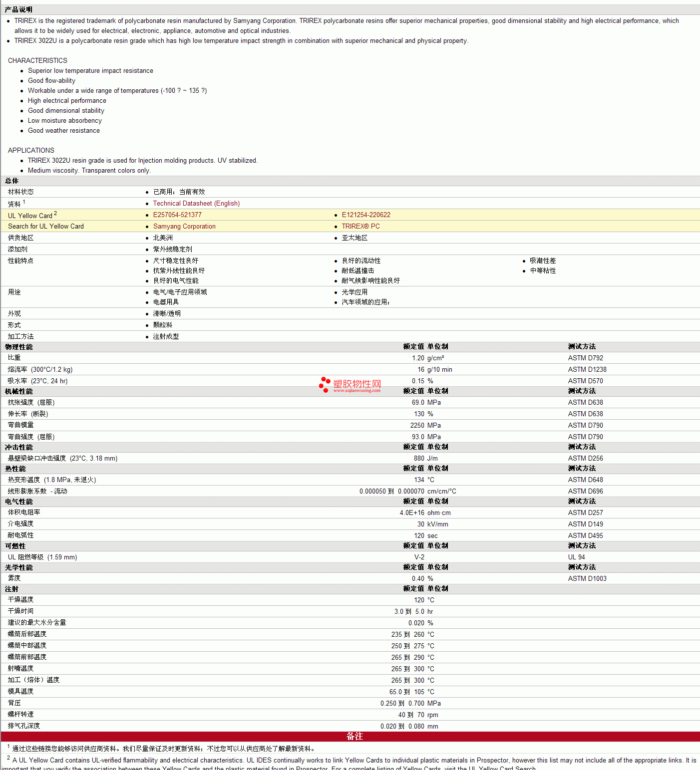
Task: Open the Technical Datasheet (English) link
Action: [x=196, y=204]
